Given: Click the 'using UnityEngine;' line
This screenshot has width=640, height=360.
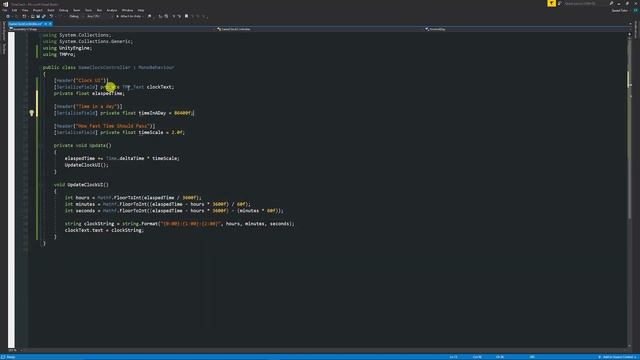Looking at the screenshot, I should click(x=67, y=48).
